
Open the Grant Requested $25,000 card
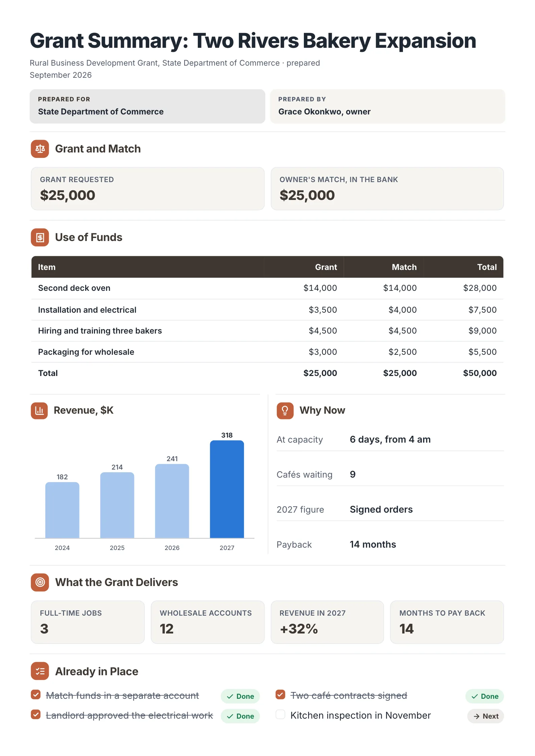tap(148, 189)
